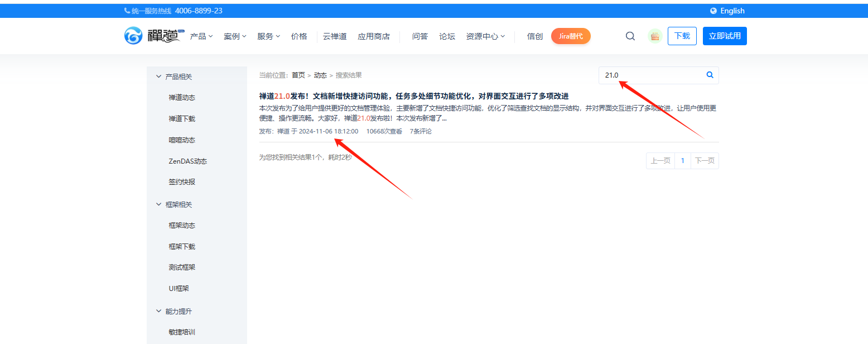Viewport: 868px width, 344px height.
Task: Click the magnifier icon inside the search box
Action: [x=709, y=74]
